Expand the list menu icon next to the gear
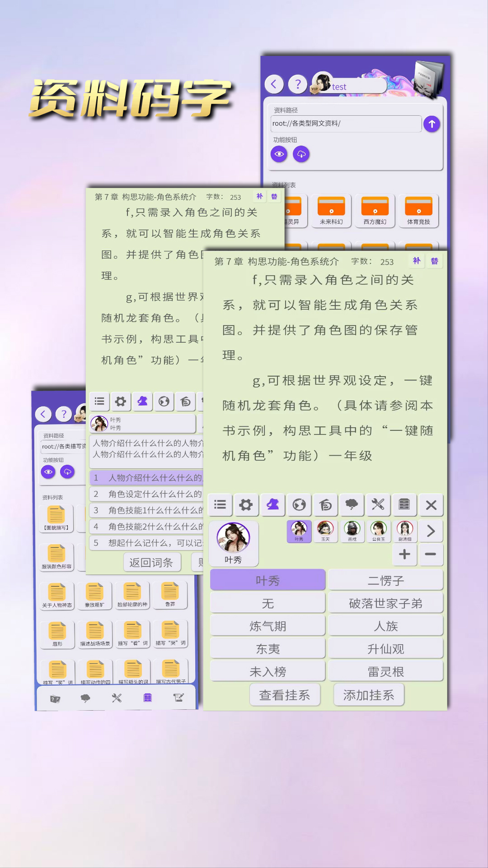The height and width of the screenshot is (868, 488). 220,505
